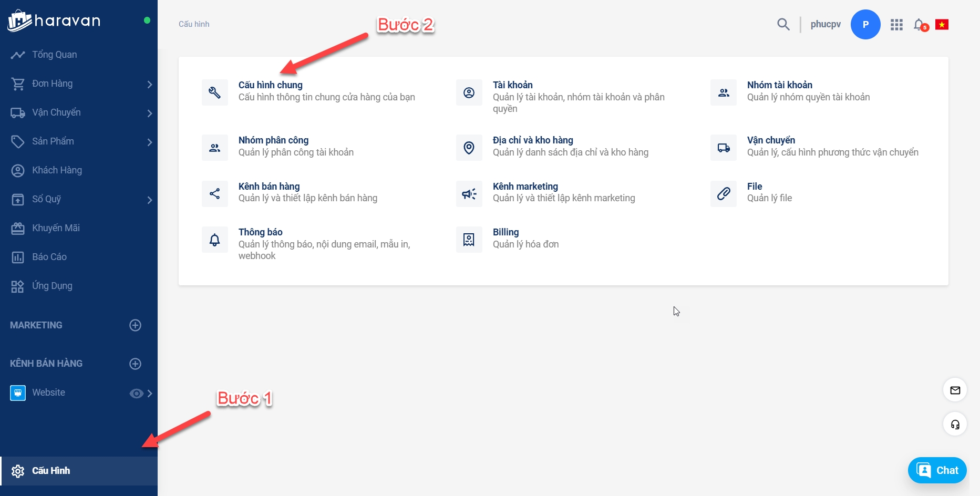This screenshot has height=496, width=980.
Task: Click the mail envelope floating icon
Action: (x=955, y=390)
